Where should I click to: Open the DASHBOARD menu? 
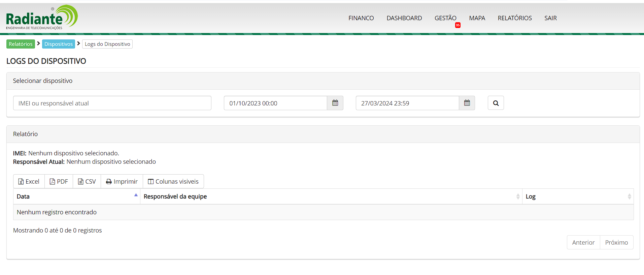pos(404,18)
